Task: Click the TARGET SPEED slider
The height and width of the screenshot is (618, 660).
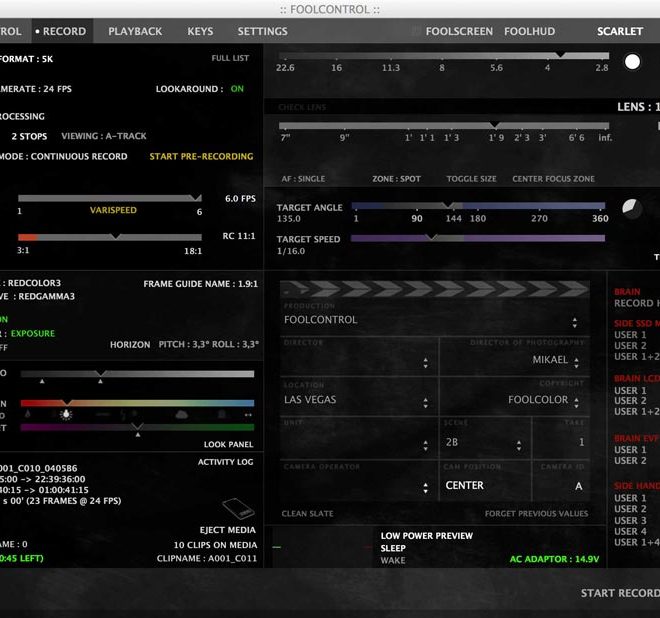Action: coord(478,238)
